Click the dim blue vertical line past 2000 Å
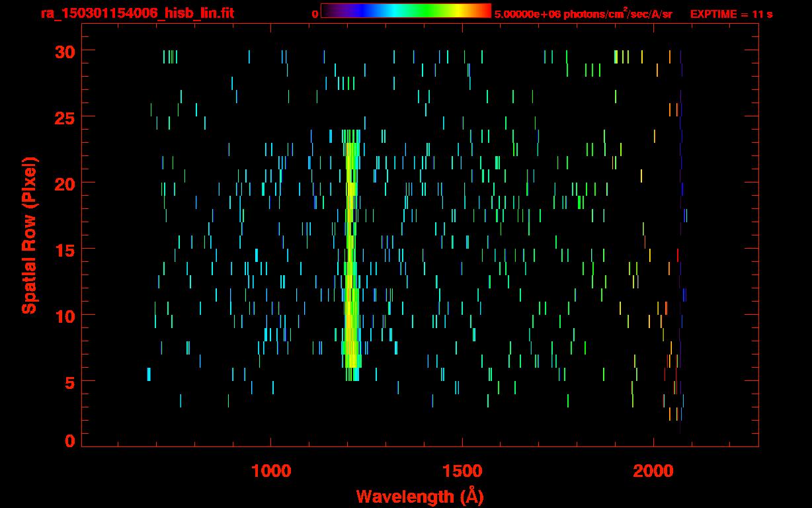Screen dimensions: 812x508 coord(681,242)
